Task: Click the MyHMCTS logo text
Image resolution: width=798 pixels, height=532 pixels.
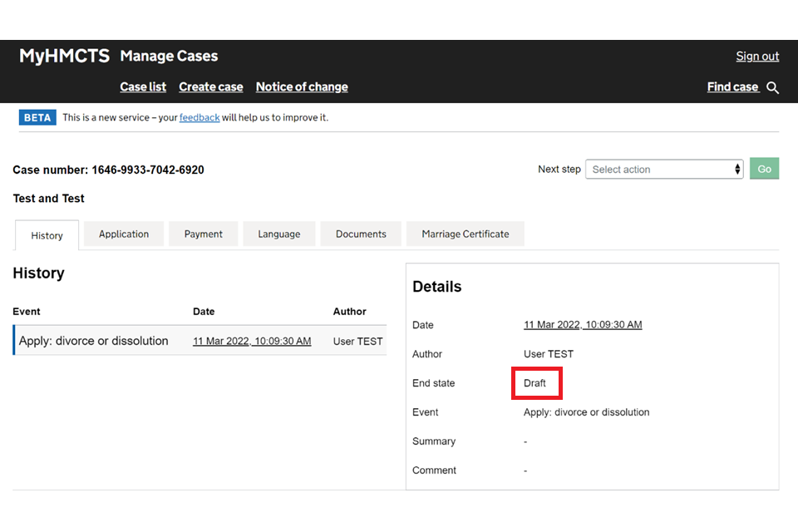Action: pyautogui.click(x=64, y=57)
